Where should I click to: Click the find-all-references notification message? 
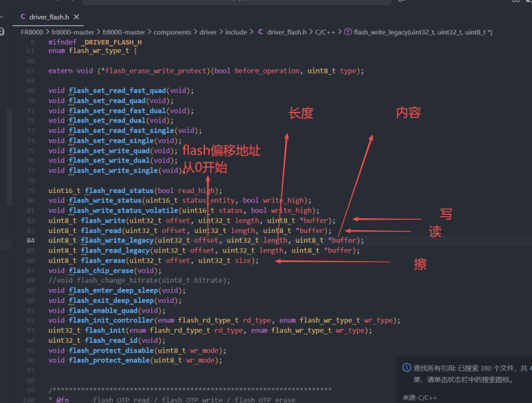point(472,374)
